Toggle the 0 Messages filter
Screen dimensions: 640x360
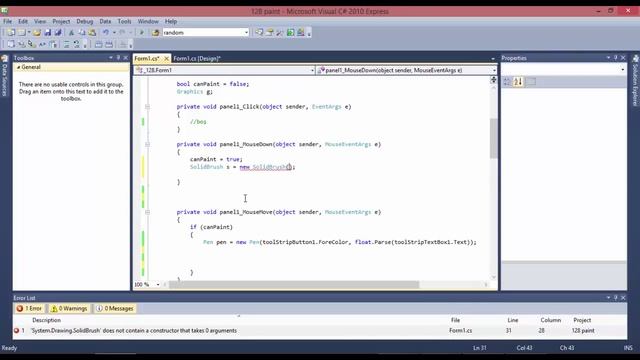(115, 309)
